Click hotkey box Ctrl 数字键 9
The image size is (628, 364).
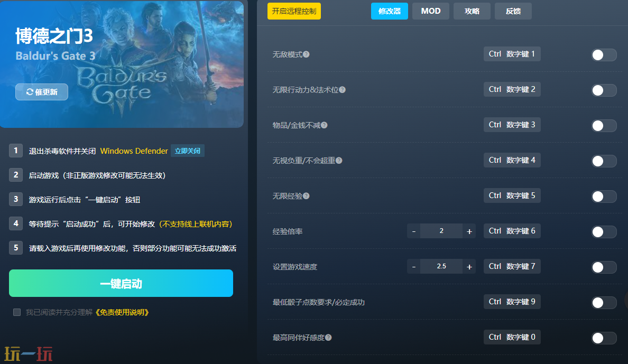click(512, 302)
